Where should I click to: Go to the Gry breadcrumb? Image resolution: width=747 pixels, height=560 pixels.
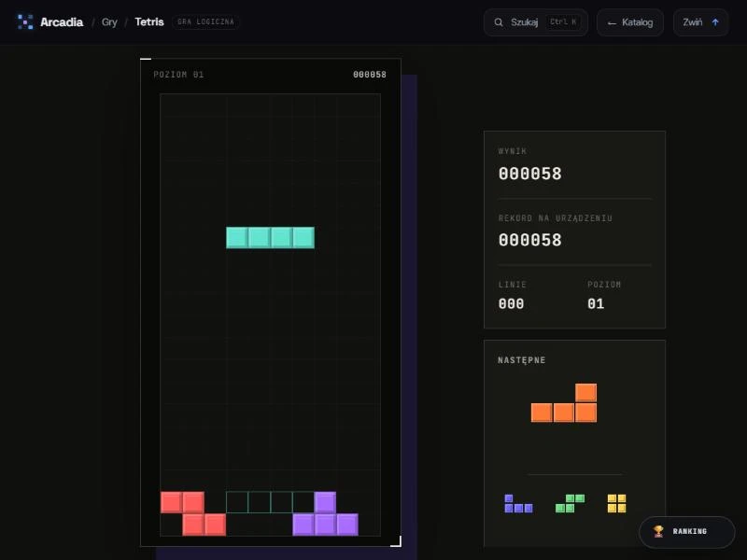tap(109, 21)
